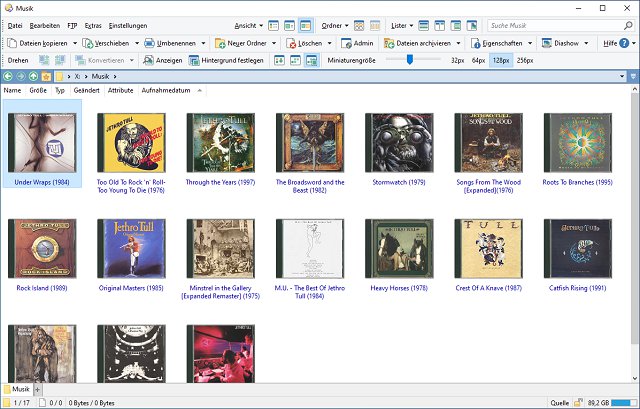Start the Diashow button
640x409 pixels.
pos(560,43)
